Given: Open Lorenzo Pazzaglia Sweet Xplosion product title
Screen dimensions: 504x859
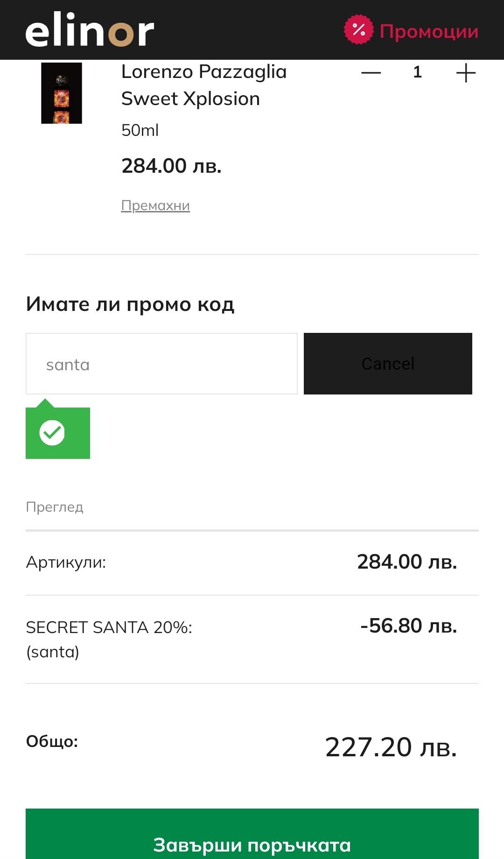Looking at the screenshot, I should point(204,85).
